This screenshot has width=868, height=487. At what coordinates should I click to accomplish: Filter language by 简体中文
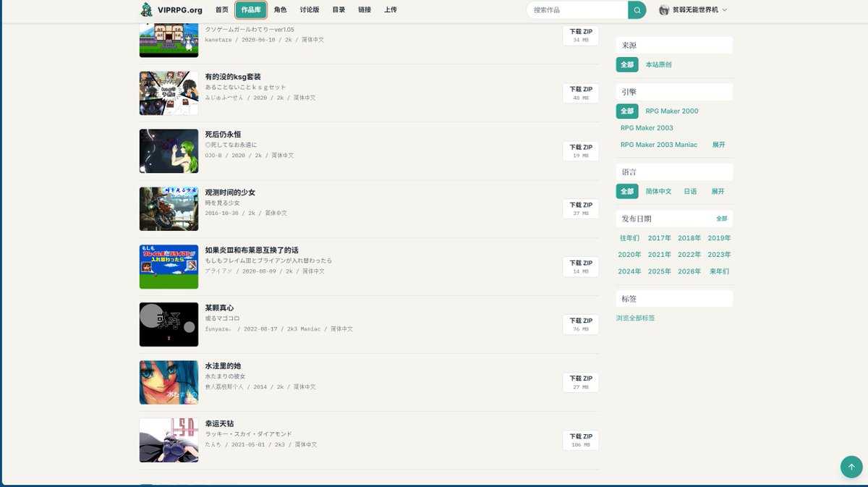[658, 191]
